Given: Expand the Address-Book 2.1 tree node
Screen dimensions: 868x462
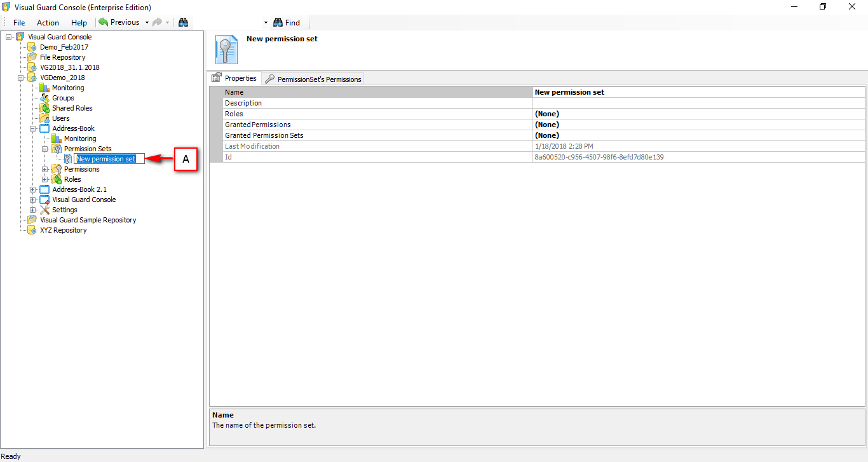Looking at the screenshot, I should click(32, 189).
